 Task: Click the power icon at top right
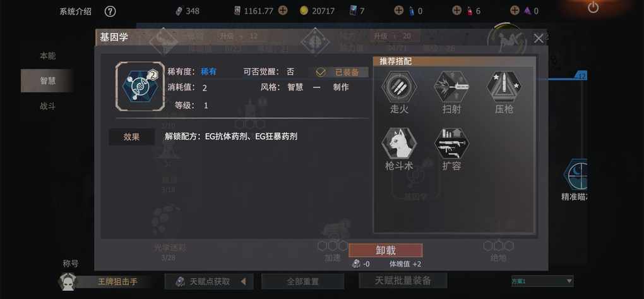[x=593, y=8]
